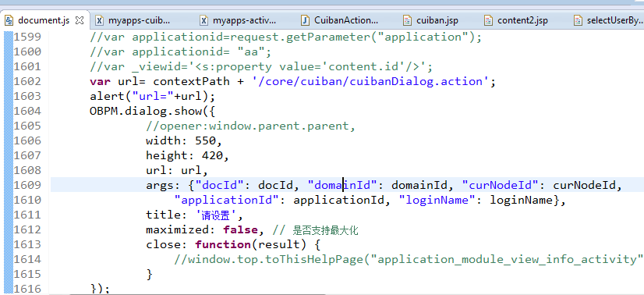This screenshot has width=644, height=295.
Task: Click line number 1602 in the gutter
Action: [27, 81]
